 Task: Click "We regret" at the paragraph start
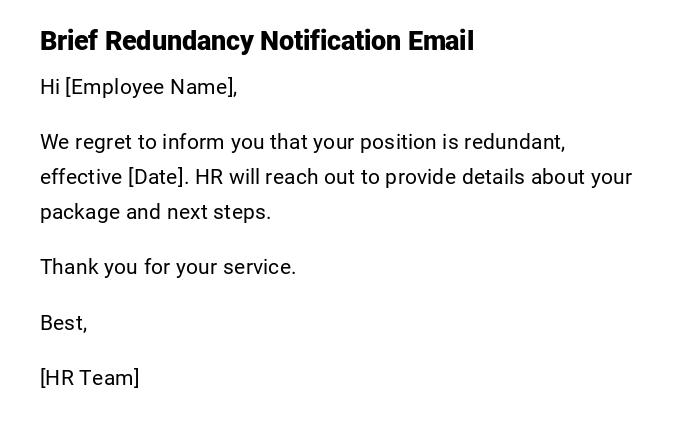point(86,142)
